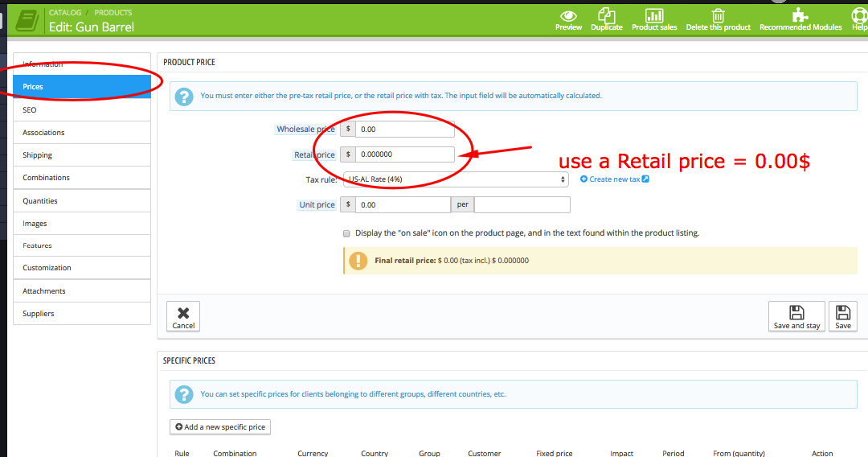Click the Cancel button
The width and height of the screenshot is (868, 457).
(x=183, y=317)
